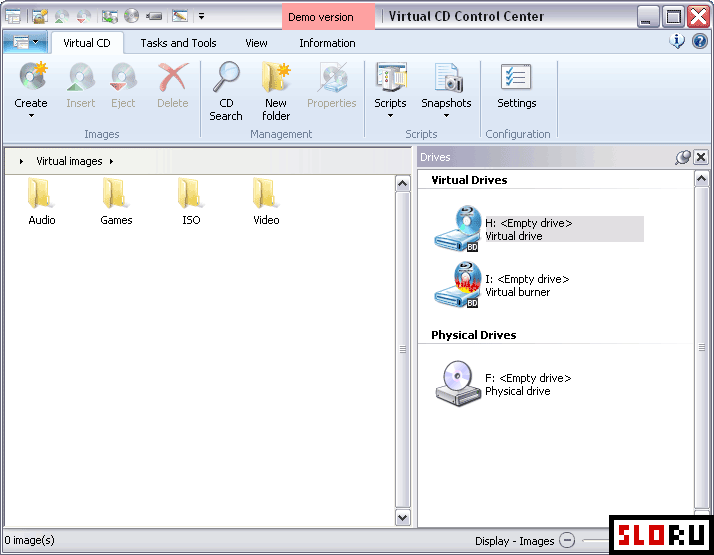Expand the Create dropdown arrow

pos(31,116)
